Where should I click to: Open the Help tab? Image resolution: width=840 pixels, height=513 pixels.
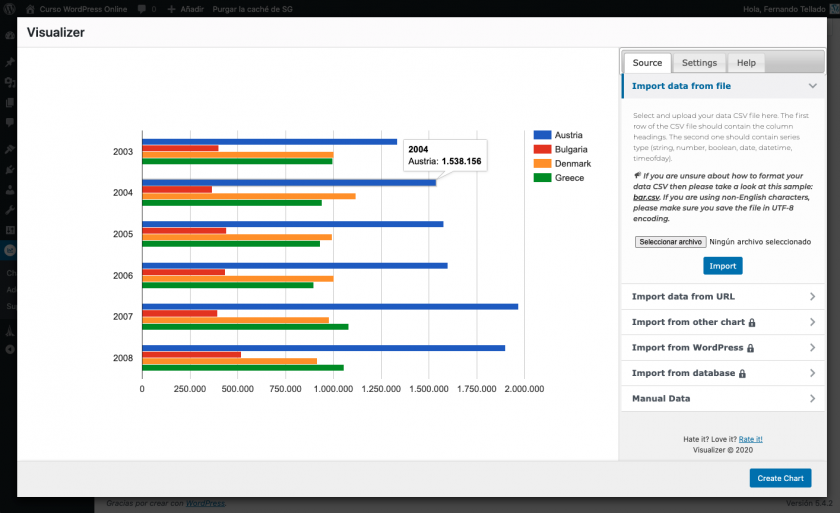pyautogui.click(x=746, y=63)
